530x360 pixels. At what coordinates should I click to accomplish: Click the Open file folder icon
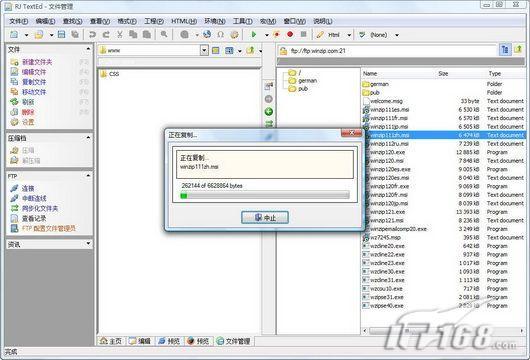(x=39, y=34)
